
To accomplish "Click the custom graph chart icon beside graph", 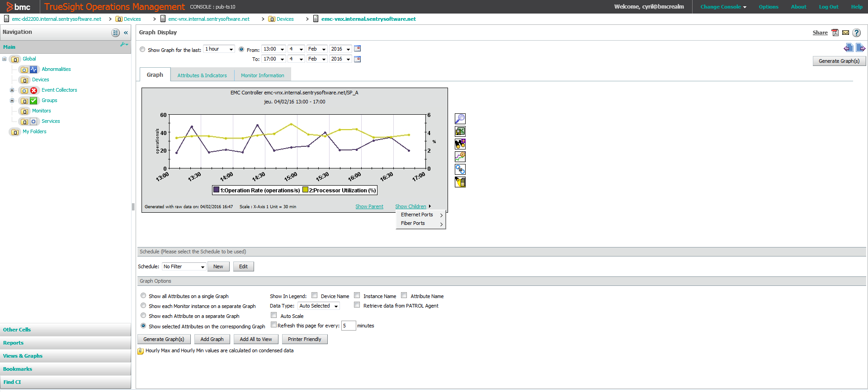I will (x=460, y=157).
